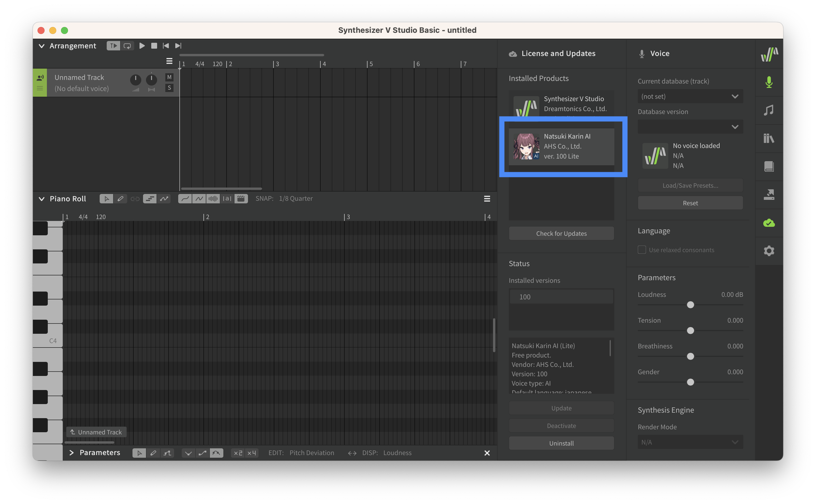
Task: Toggle x2 vertical zoom in Parameters panel
Action: click(x=238, y=453)
